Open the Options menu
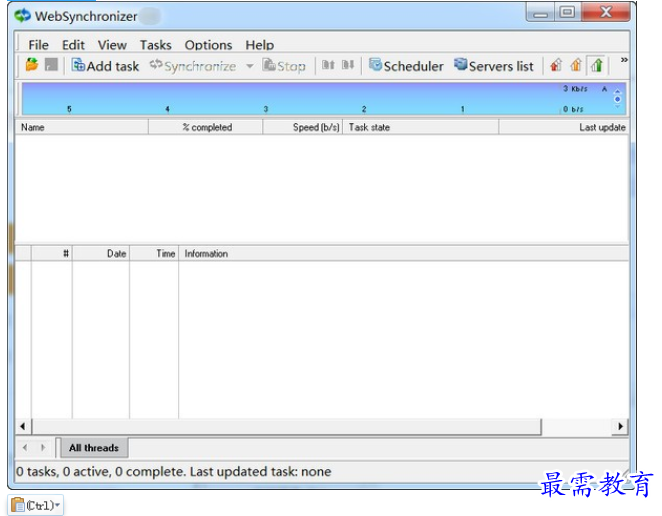 click(x=209, y=45)
